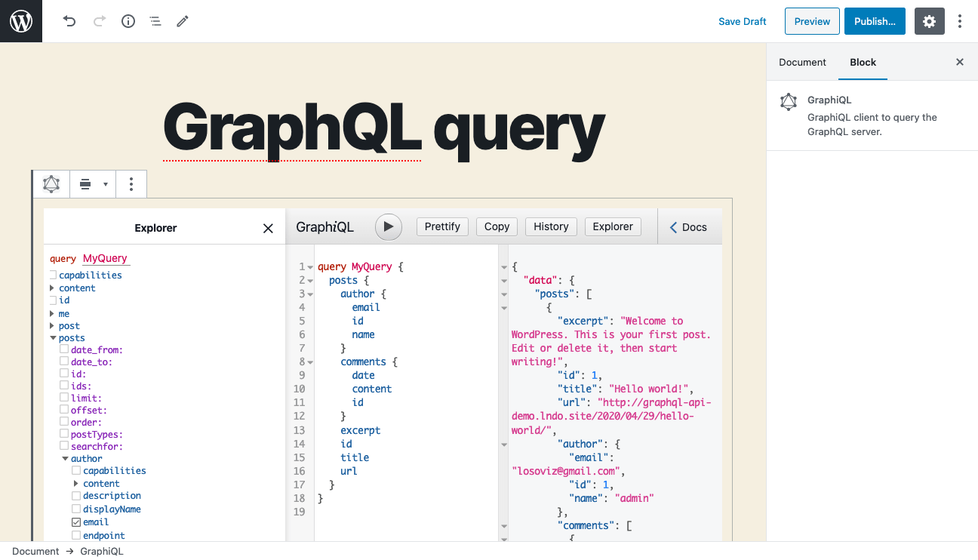Expand the me field

[52, 313]
